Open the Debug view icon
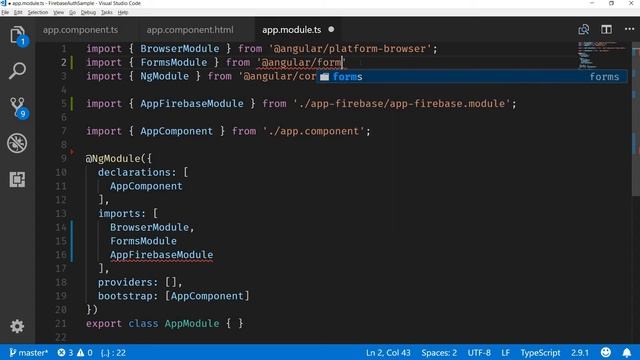Viewport: 640px width, 360px height. coord(17,143)
